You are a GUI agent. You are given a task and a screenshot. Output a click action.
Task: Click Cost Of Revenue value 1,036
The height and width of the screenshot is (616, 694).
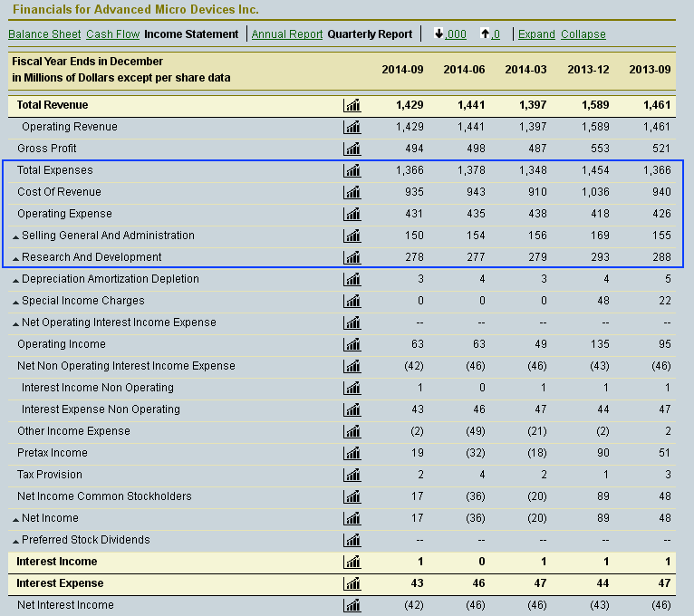[x=595, y=192]
